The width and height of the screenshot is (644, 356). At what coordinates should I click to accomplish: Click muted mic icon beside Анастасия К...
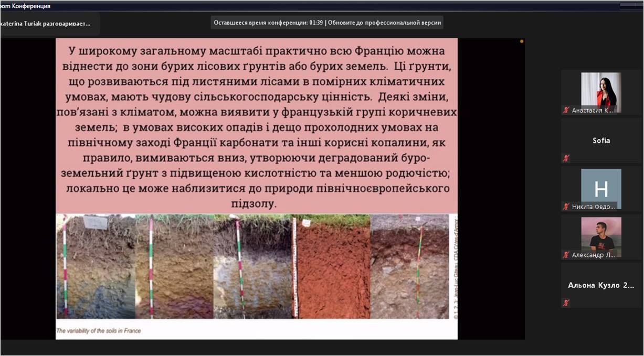(x=566, y=110)
